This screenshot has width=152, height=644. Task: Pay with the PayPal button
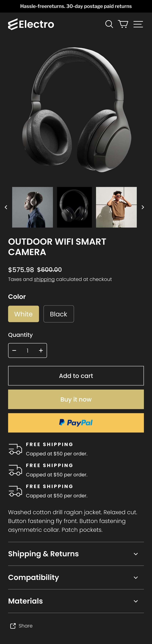(x=76, y=423)
